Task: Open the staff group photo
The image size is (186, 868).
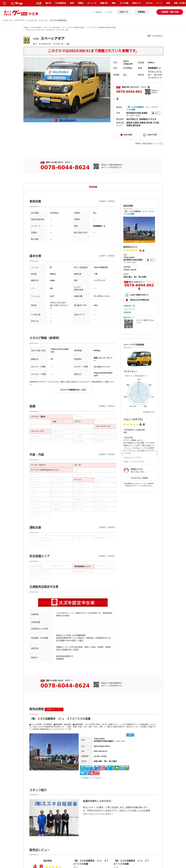Action: [54, 818]
